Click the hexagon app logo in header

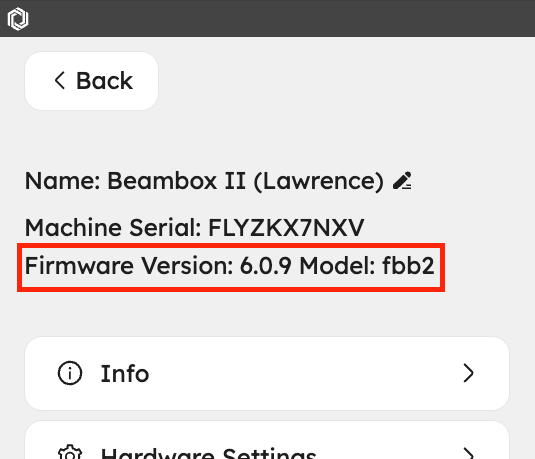click(18, 19)
